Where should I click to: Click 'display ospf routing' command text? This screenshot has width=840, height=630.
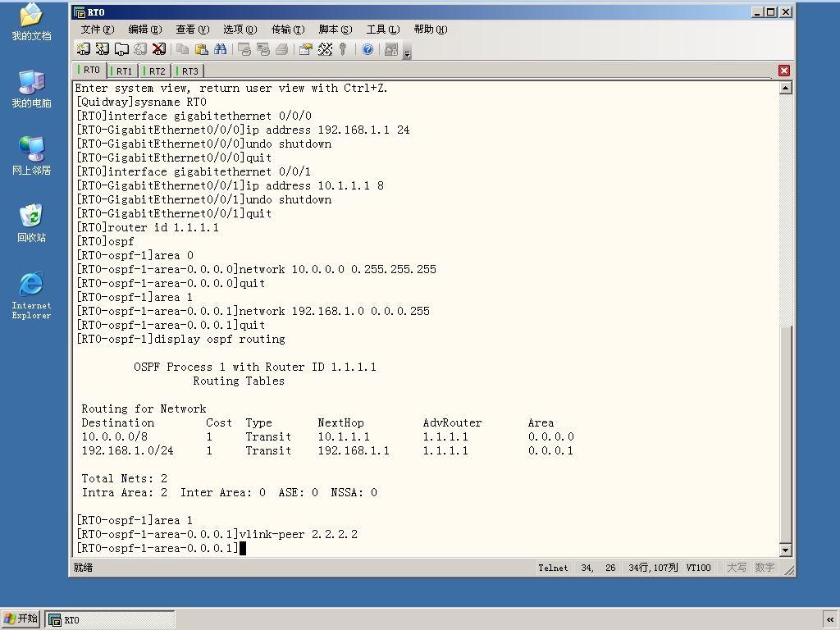click(220, 339)
